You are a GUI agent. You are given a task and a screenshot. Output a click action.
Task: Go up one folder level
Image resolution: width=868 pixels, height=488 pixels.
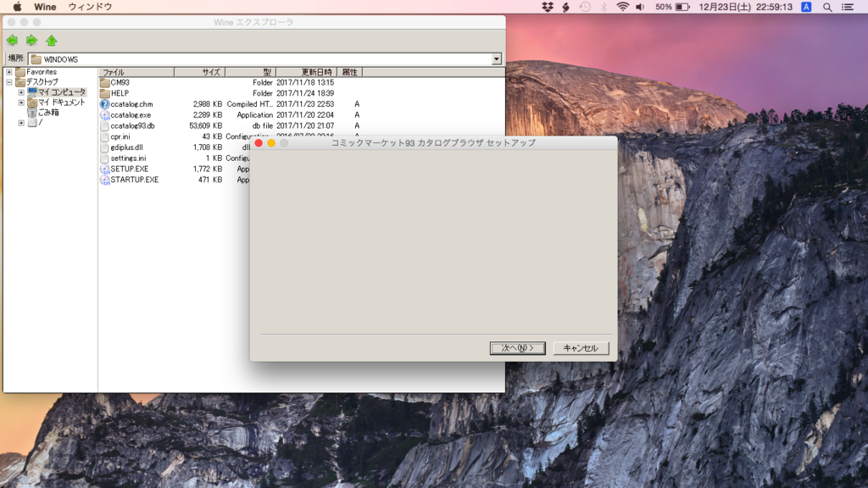tap(52, 41)
